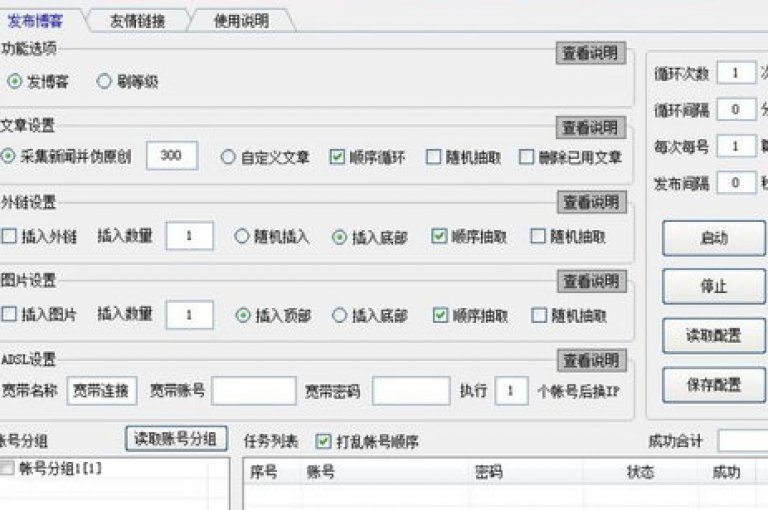Click 查看说明 in 功能选项 section
768x510 pixels.
point(591,53)
